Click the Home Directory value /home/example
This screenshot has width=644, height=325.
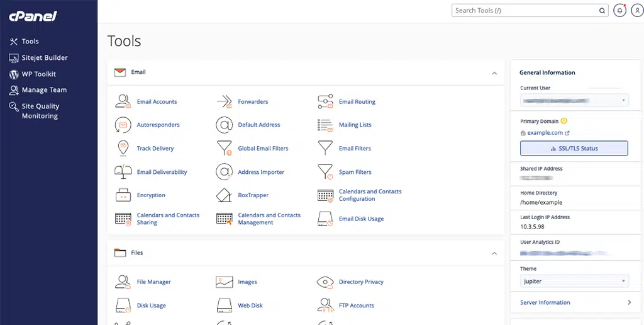(x=541, y=202)
